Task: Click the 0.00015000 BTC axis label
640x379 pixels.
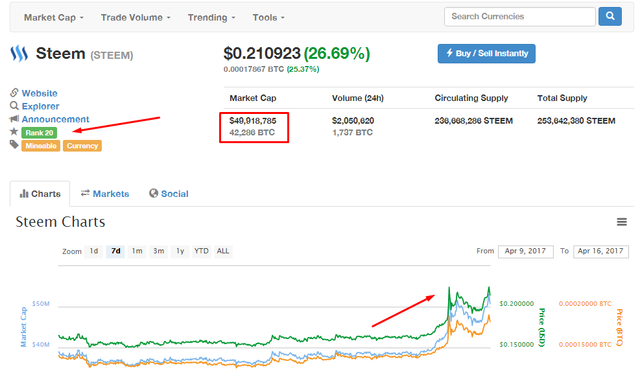Action: click(585, 344)
